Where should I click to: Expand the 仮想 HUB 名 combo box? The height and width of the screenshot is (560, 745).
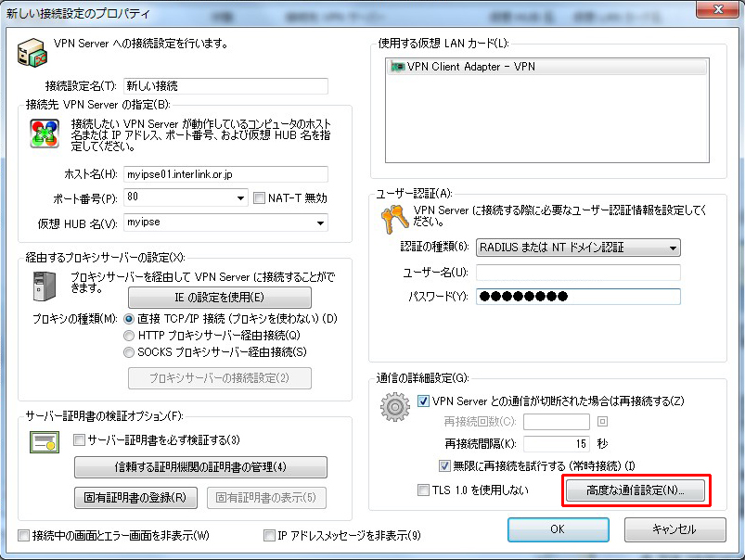coord(321,223)
